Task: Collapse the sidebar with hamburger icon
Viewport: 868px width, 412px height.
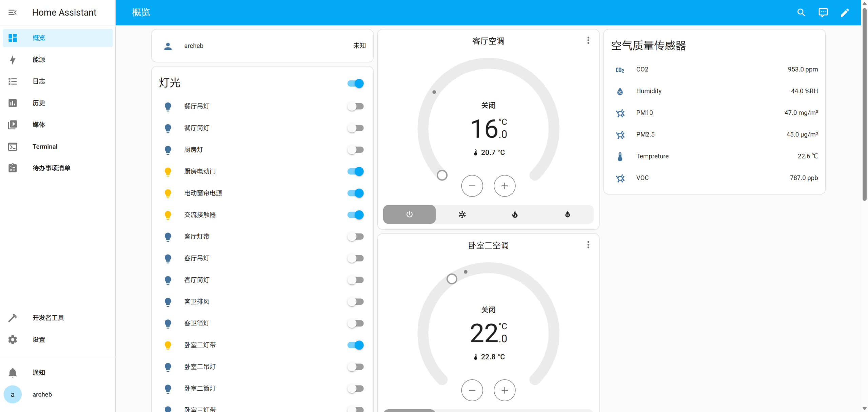Action: tap(13, 13)
